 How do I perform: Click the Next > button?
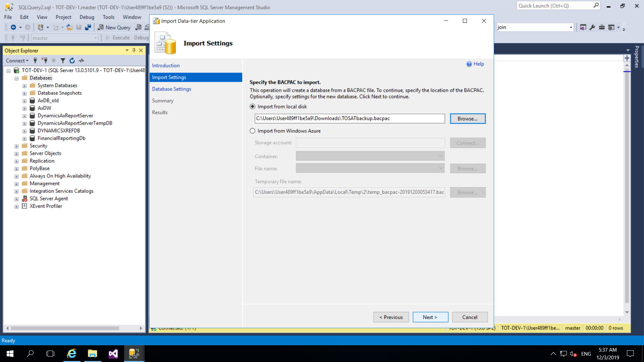tap(430, 317)
